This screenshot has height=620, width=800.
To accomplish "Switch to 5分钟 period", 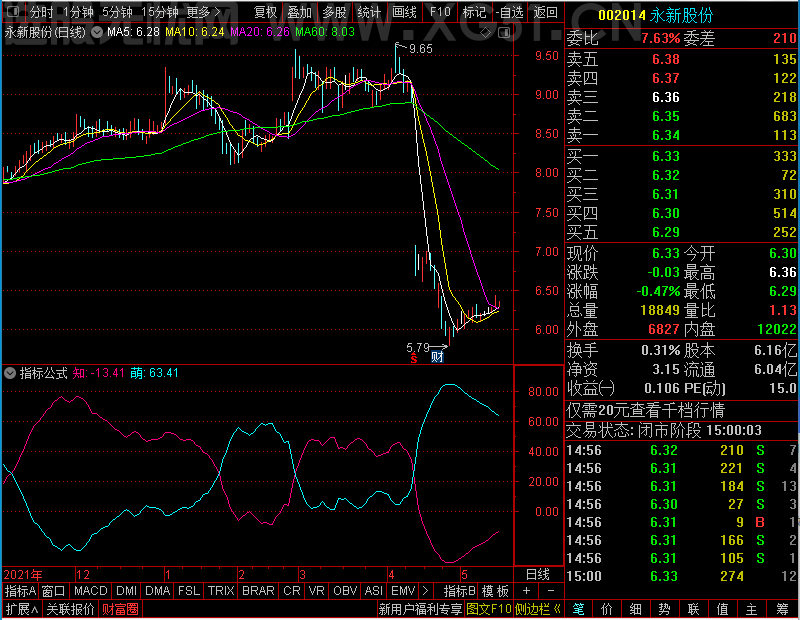I will tap(117, 12).
